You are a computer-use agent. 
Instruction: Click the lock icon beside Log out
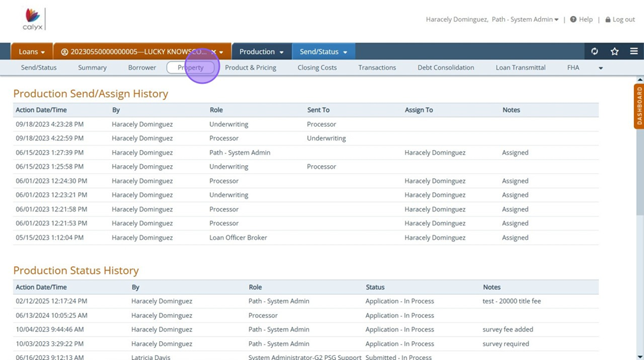607,19
